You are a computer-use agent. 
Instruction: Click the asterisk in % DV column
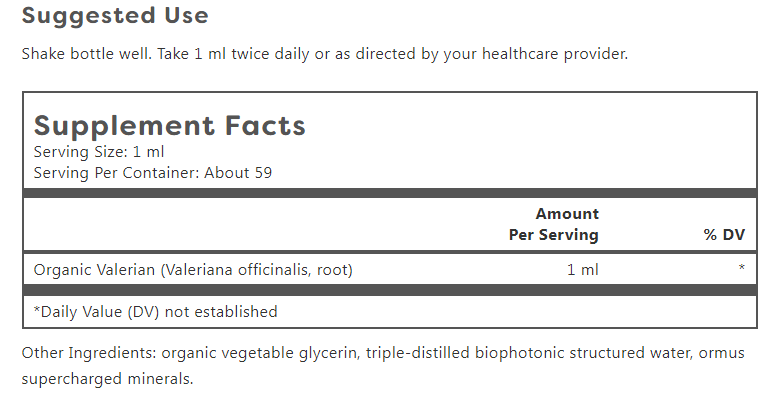(x=741, y=268)
